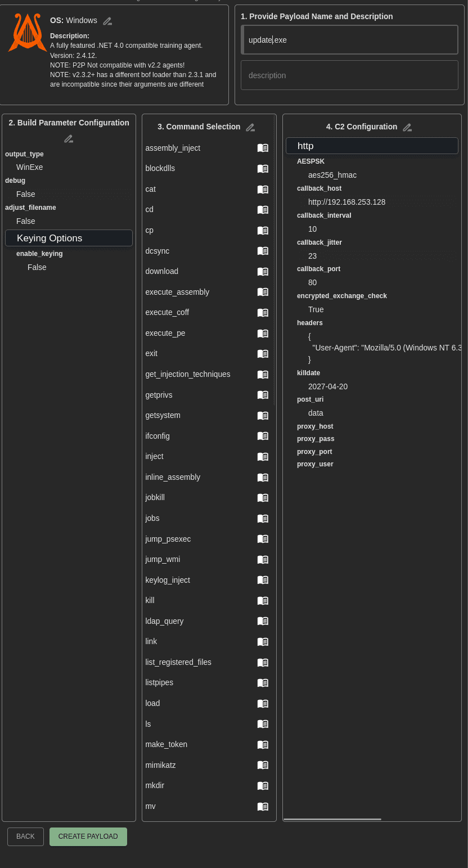The image size is (468, 868).
Task: Collapse the http C2 profile section
Action: [372, 146]
